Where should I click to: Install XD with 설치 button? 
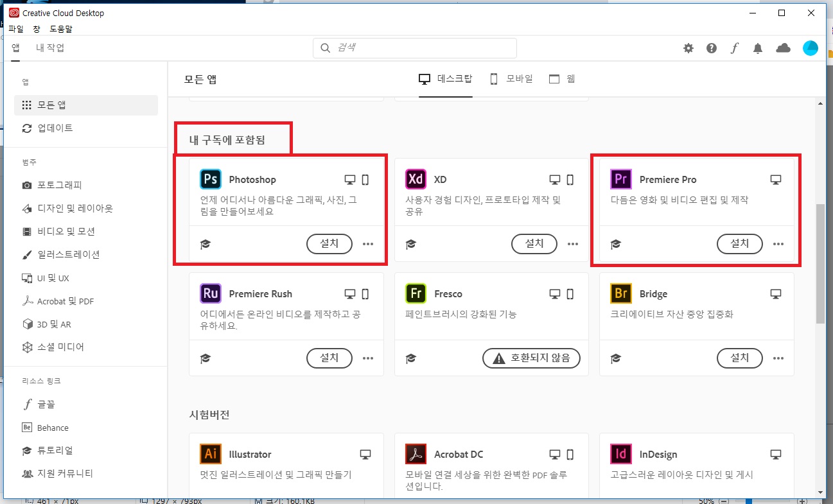[x=534, y=244]
